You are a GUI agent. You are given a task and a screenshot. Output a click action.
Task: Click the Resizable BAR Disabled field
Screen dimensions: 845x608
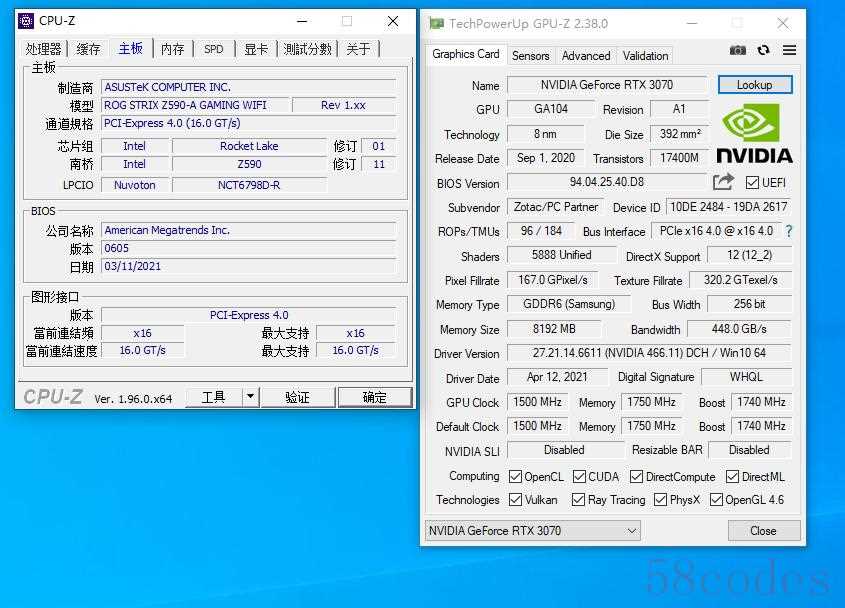tap(749, 450)
